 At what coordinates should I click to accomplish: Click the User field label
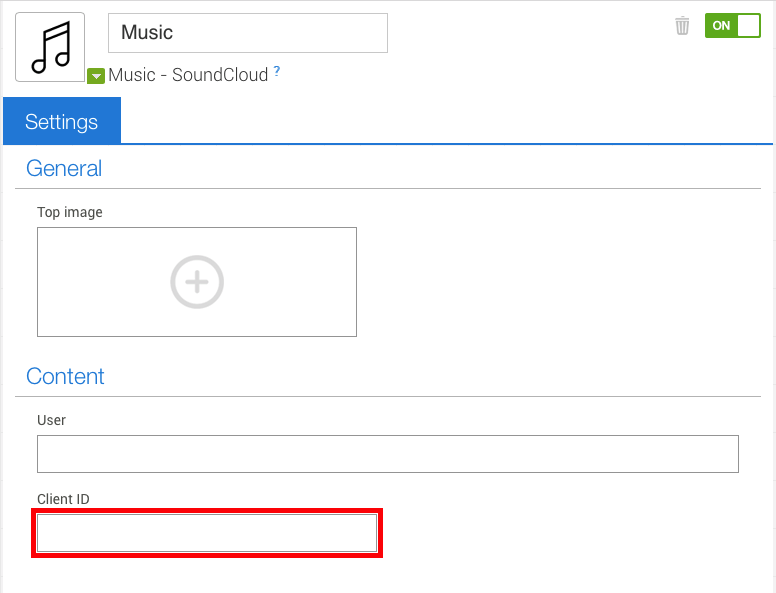[x=51, y=420]
